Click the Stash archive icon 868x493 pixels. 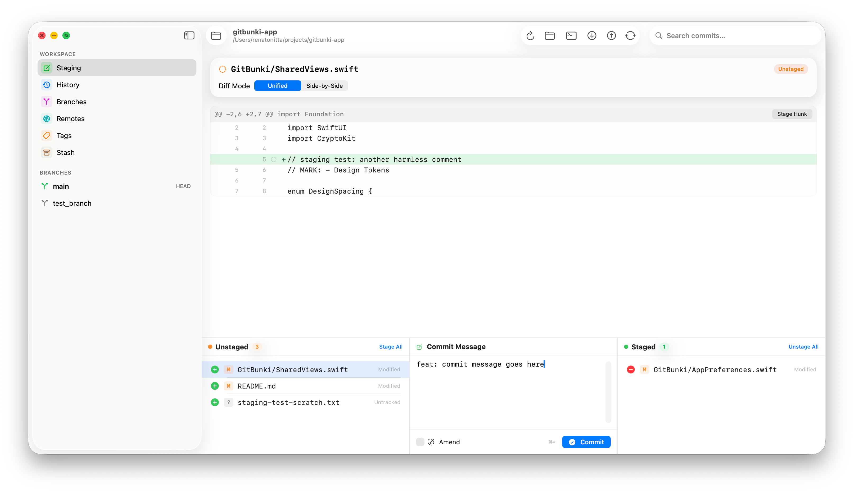tap(47, 153)
